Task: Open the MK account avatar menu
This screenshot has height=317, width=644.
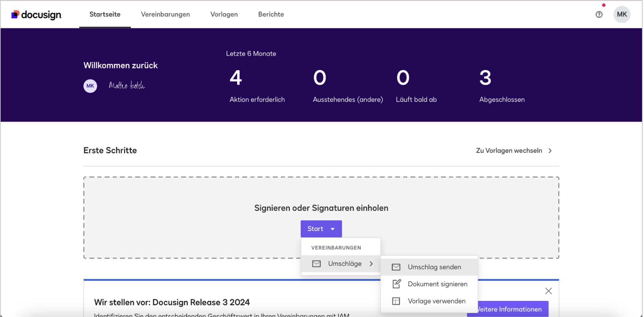Action: pyautogui.click(x=622, y=14)
